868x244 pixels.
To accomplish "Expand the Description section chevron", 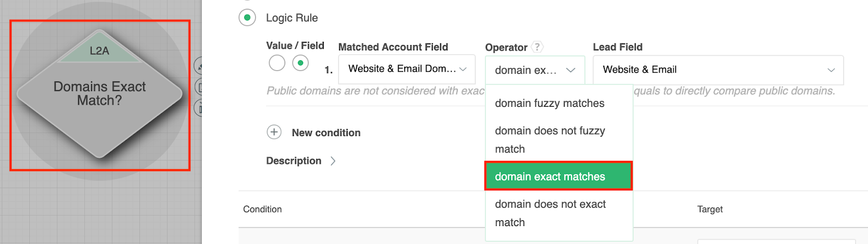I will 333,161.
